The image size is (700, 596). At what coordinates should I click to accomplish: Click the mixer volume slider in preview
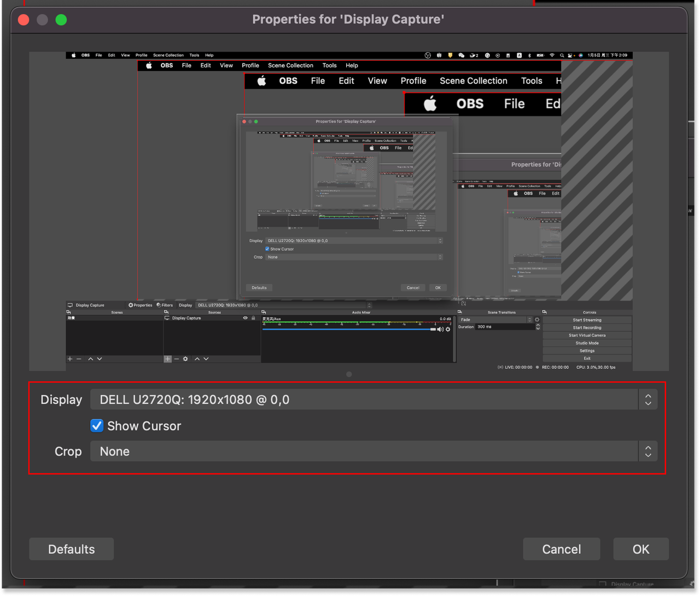(x=349, y=329)
